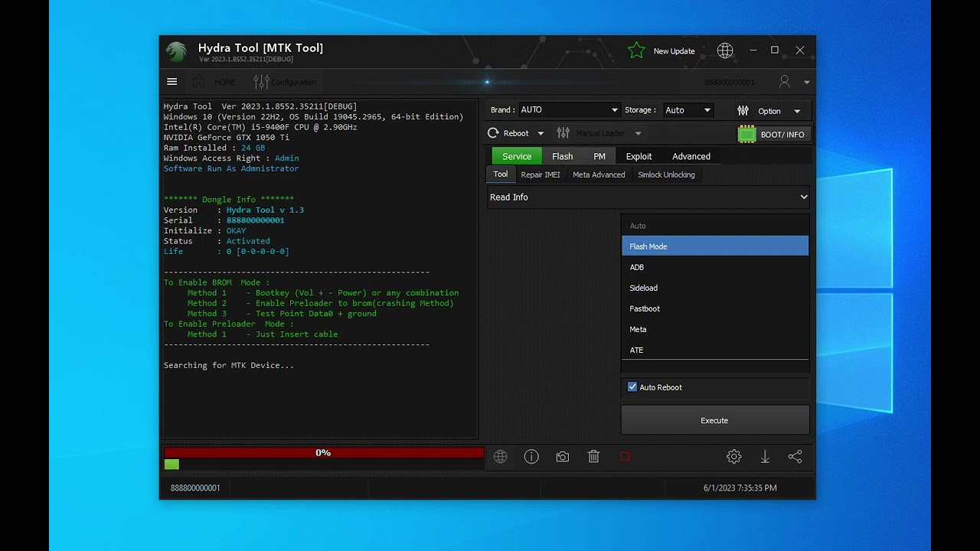Screen dimensions: 980x551
Task: Switch to the Advanced tab
Action: coord(691,156)
